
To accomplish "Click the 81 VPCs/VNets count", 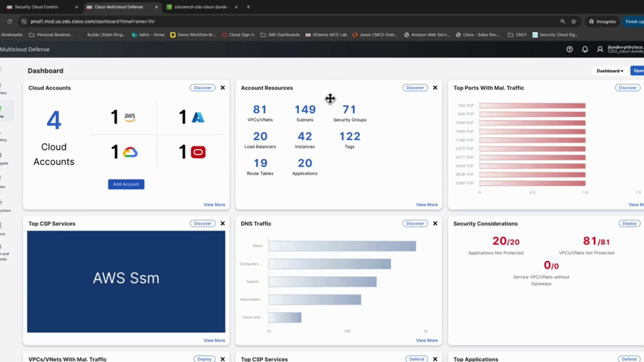I will 260,110.
